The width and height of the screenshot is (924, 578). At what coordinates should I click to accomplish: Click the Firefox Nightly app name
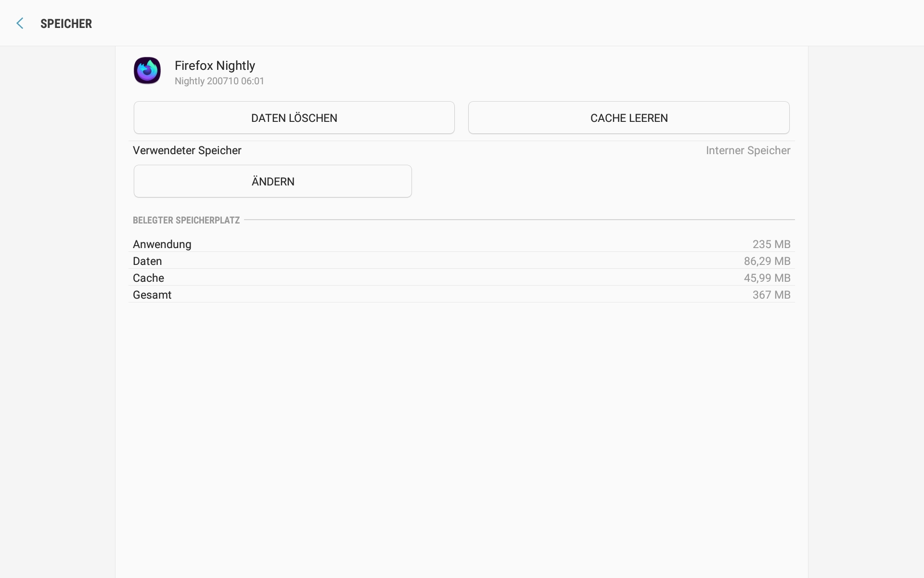click(215, 66)
